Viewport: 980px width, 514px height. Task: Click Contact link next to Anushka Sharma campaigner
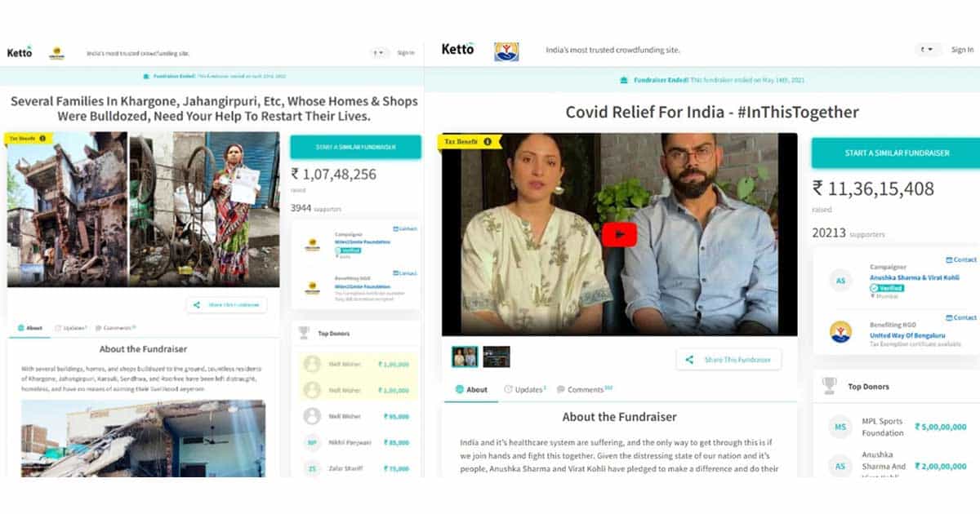pyautogui.click(x=961, y=259)
